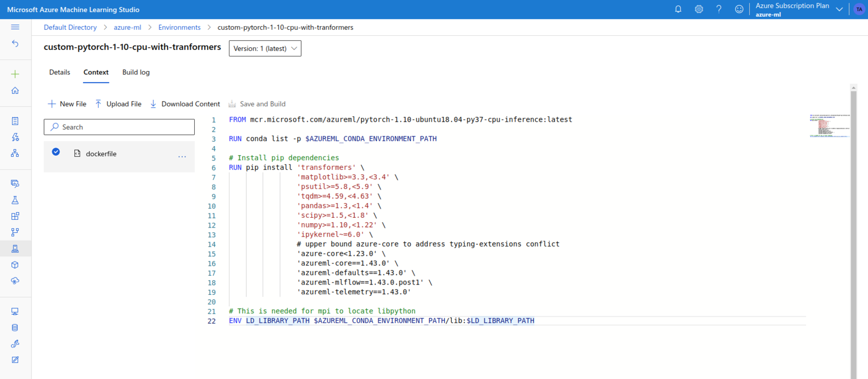The image size is (868, 379).
Task: Open TA account avatar
Action: 859,9
